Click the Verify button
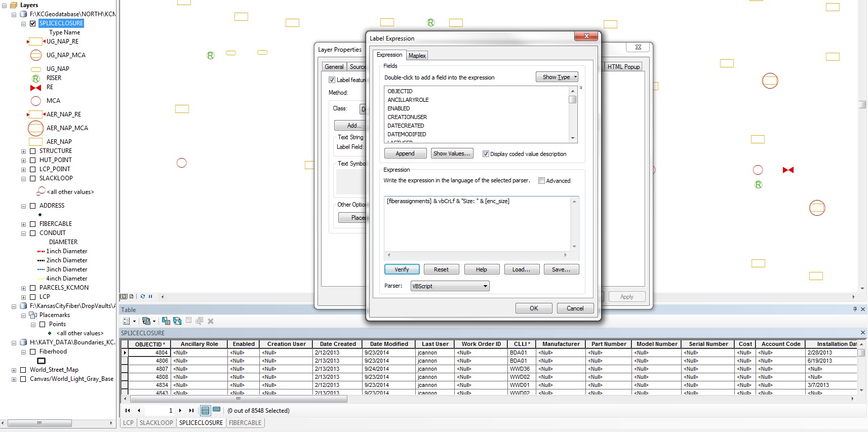868x432 pixels. 402,269
